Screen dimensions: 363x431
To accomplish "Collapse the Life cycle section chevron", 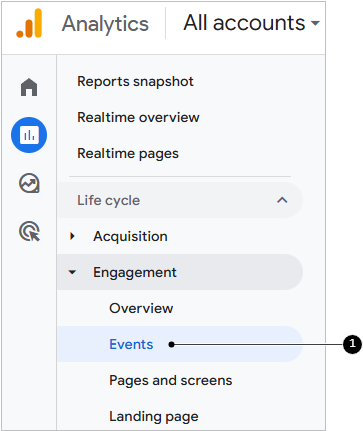I will click(282, 200).
